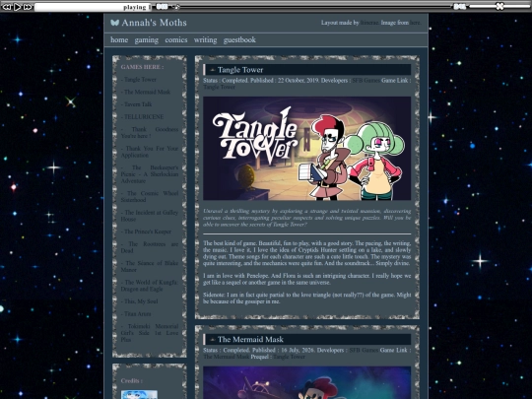Jump to The Roottrees are Dead entry
This screenshot has height=399, width=532.
coord(150,247)
